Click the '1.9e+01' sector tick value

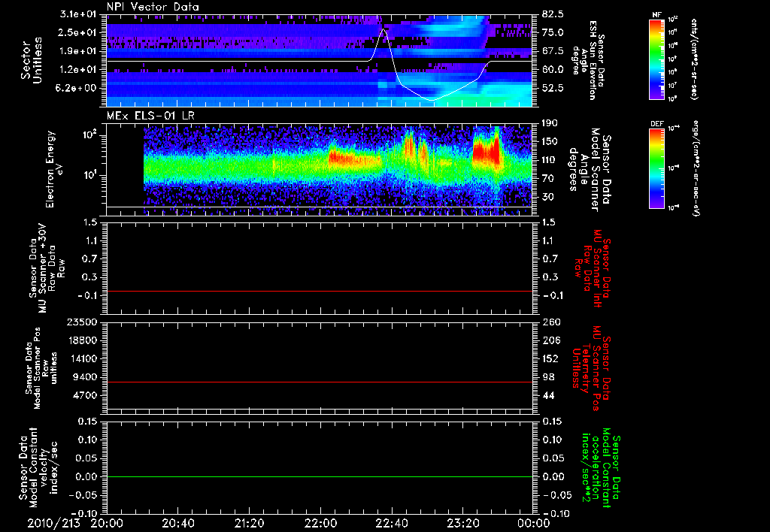pos(78,51)
